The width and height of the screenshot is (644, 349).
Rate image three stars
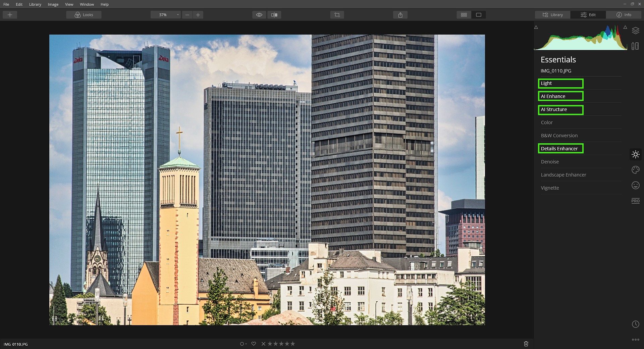[x=281, y=344]
